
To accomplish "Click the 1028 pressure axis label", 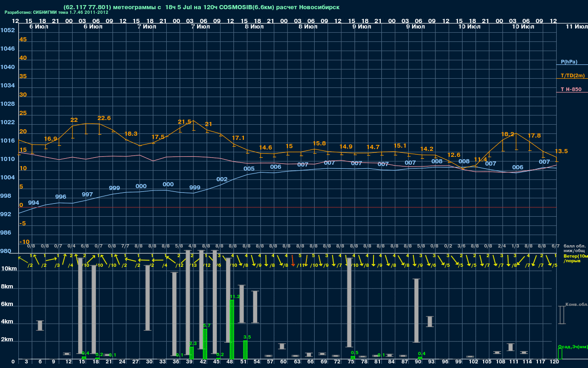I will coord(7,104).
